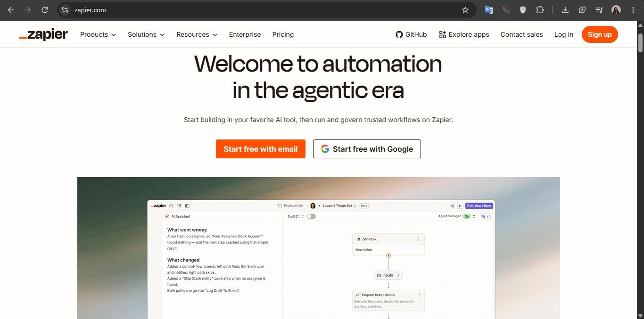644x319 pixels.
Task: View site information icon in address bar
Action: (x=65, y=10)
